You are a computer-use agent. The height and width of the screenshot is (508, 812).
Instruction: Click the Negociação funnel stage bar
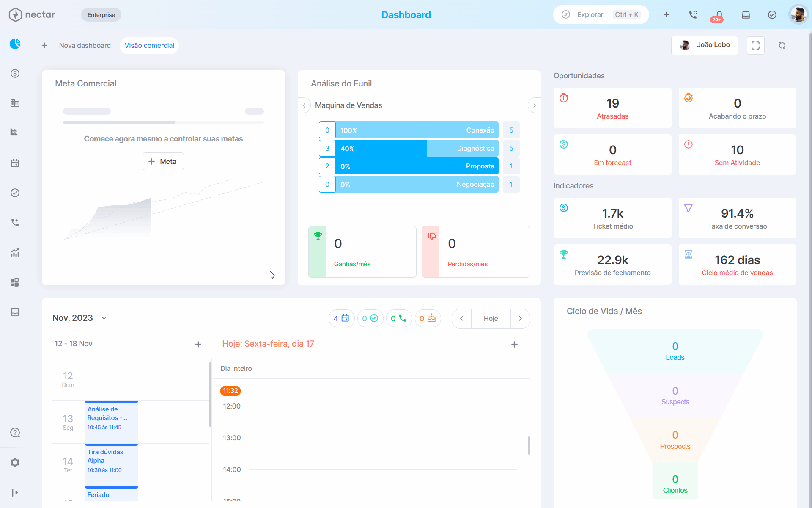[417, 184]
